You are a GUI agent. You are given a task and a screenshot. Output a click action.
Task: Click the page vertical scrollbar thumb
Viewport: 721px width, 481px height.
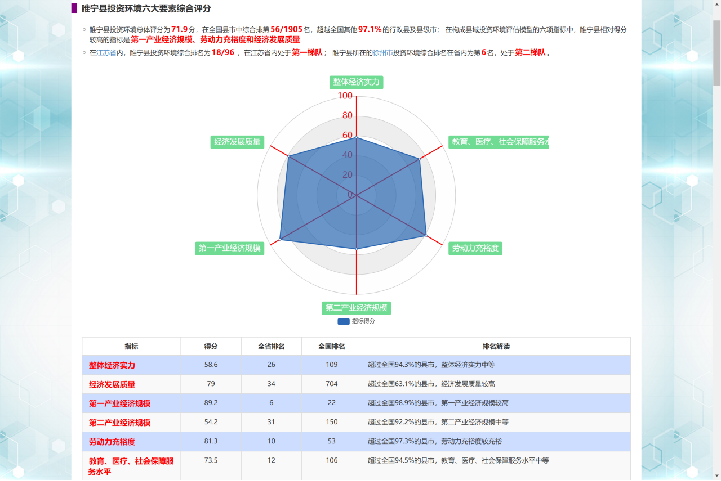pyautogui.click(x=716, y=52)
